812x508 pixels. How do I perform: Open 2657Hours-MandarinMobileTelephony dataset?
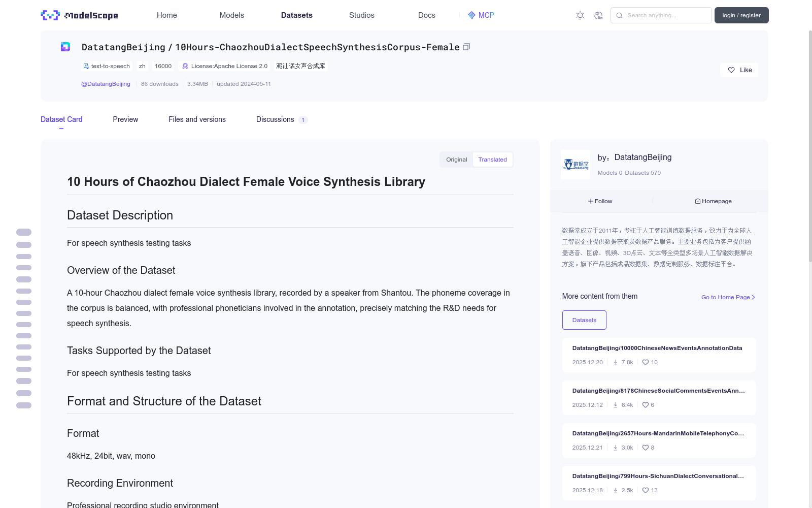click(x=658, y=433)
